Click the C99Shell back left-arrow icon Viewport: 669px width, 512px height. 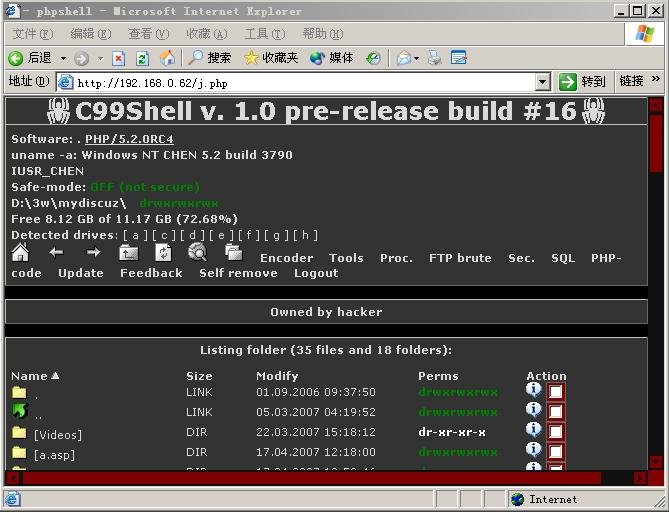tap(56, 253)
